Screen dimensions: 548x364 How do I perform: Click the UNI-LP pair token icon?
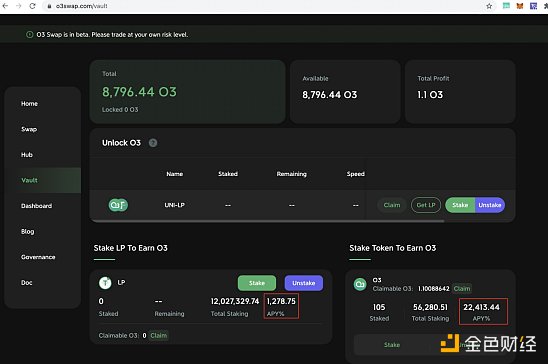point(118,205)
